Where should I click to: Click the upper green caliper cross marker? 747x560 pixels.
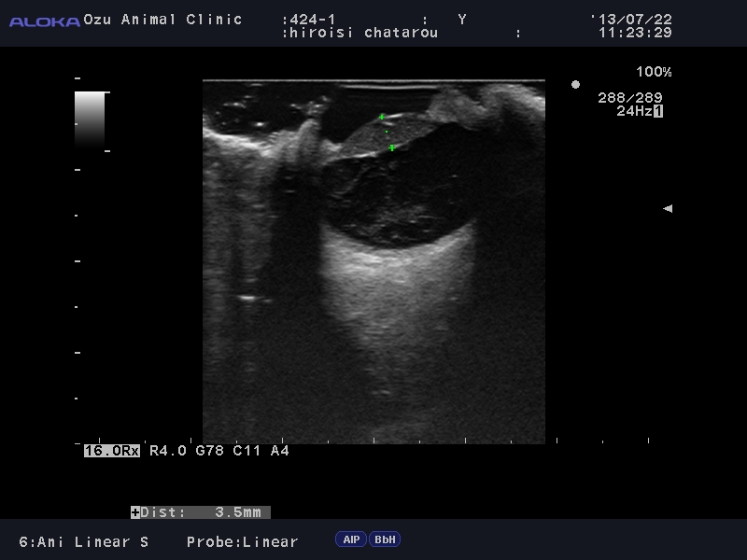(382, 117)
